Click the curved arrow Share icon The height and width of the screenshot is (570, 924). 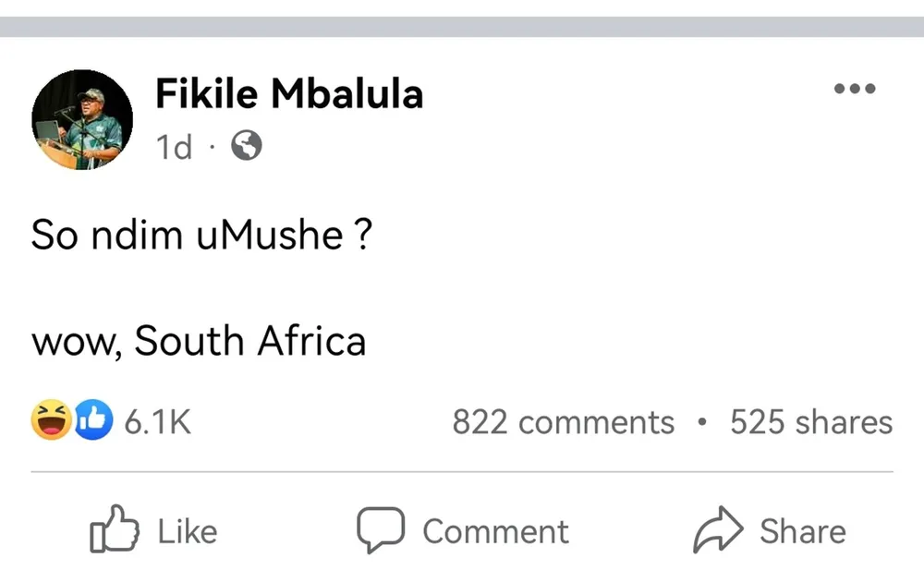pos(718,529)
